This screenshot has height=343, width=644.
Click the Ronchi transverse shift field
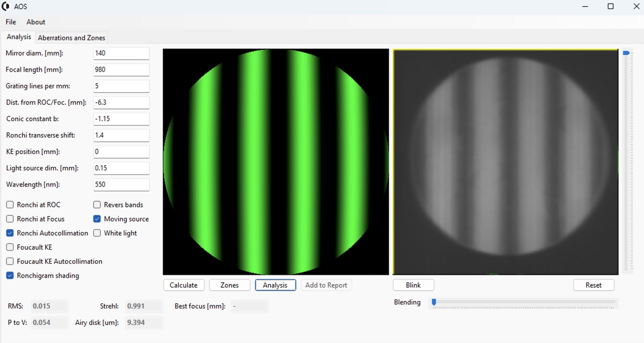pos(121,135)
